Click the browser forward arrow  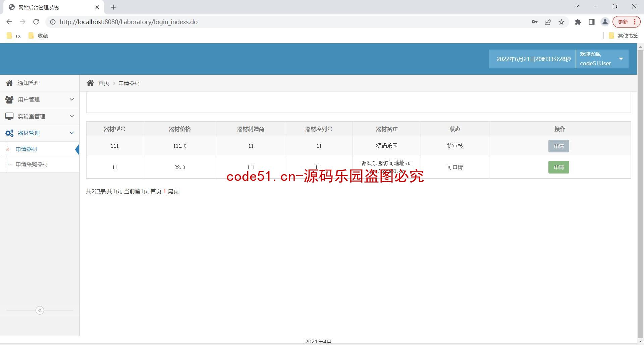point(22,22)
